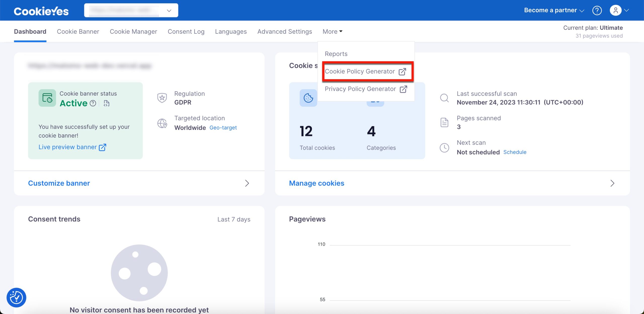This screenshot has width=644, height=314.
Task: Switch to the Cookie Banner tab
Action: tap(78, 31)
